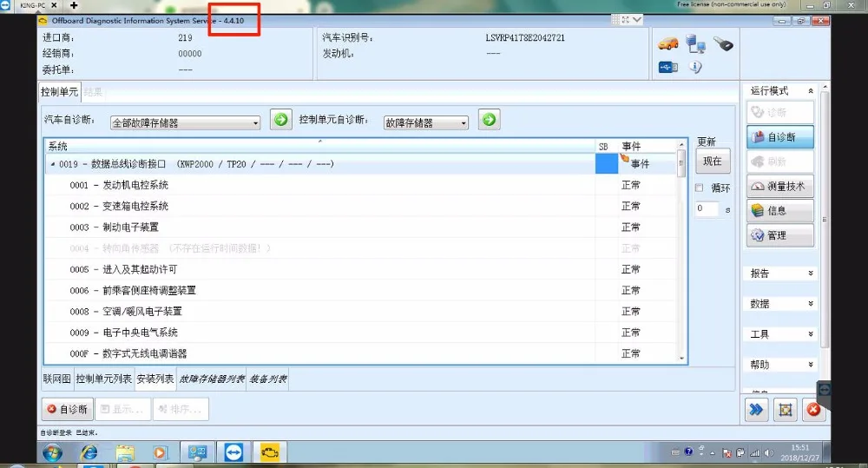Open TeamViewer icon in taskbar
This screenshot has width=868, height=468.
click(x=233, y=453)
